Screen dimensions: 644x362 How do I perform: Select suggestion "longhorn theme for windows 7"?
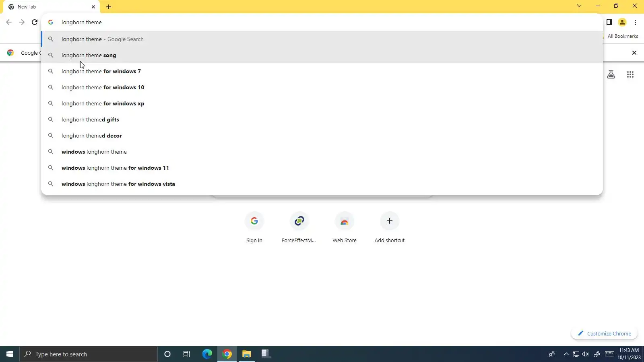click(x=322, y=71)
